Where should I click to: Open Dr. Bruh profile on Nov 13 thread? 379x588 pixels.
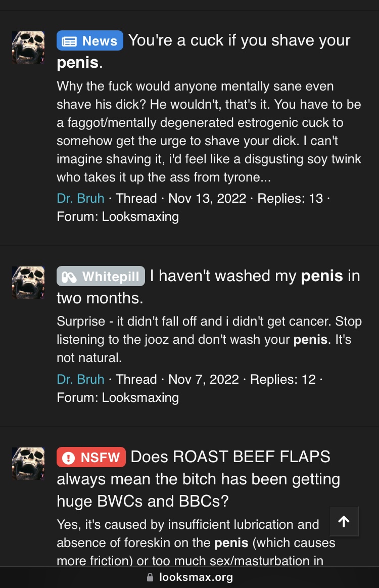(80, 198)
